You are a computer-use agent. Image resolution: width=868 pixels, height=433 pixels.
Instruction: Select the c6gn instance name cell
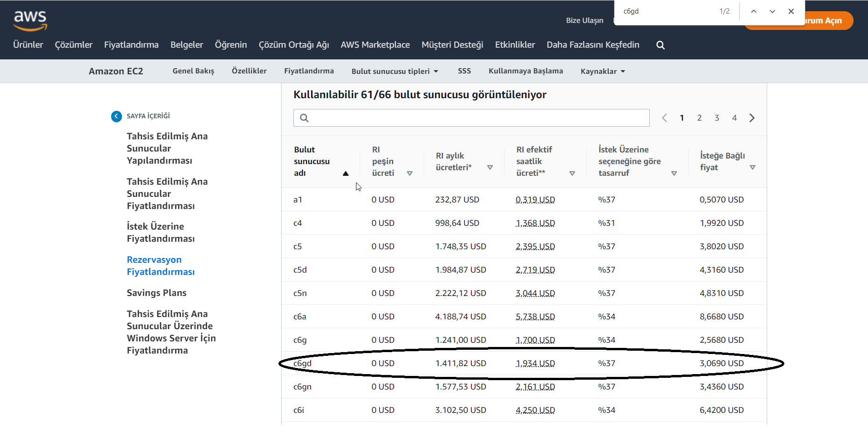[x=302, y=387]
